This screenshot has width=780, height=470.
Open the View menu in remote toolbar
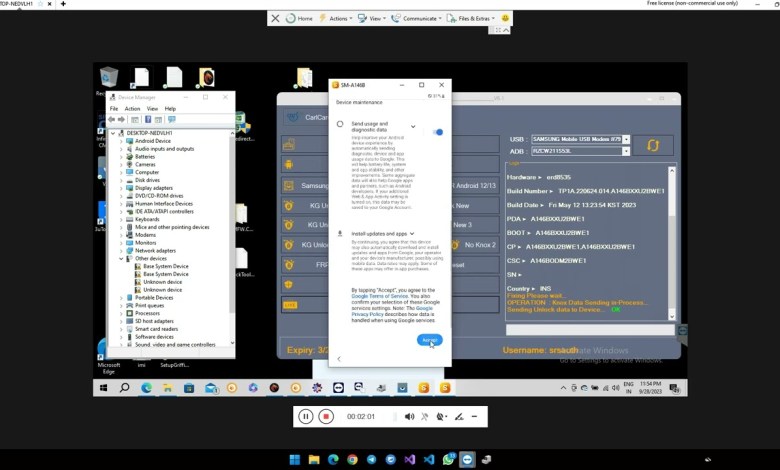click(x=372, y=18)
